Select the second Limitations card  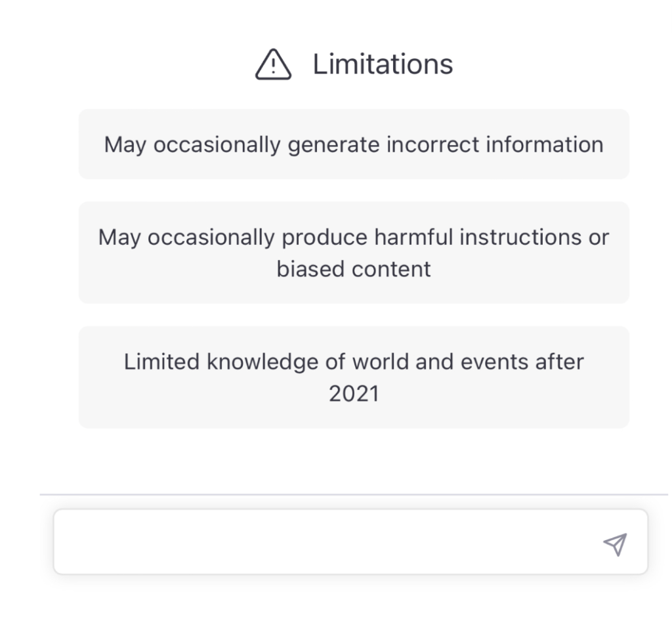[x=354, y=253]
